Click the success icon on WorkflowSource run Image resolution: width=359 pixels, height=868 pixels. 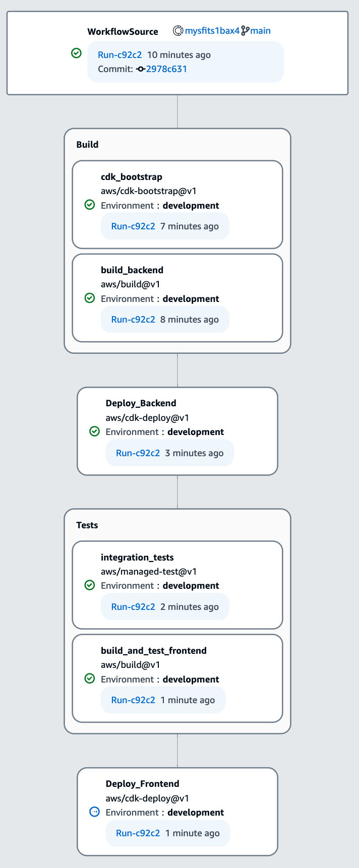click(76, 53)
